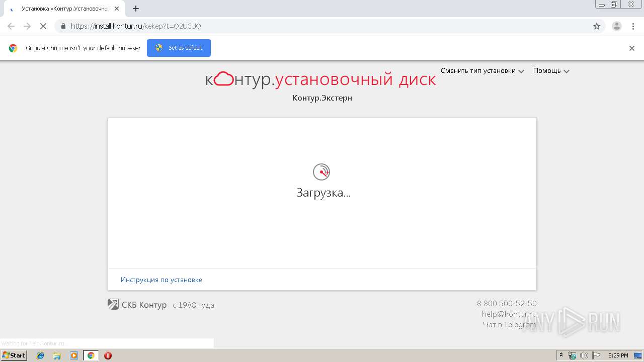644x362 pixels.
Task: Show hidden system tray icons
Action: click(x=561, y=355)
